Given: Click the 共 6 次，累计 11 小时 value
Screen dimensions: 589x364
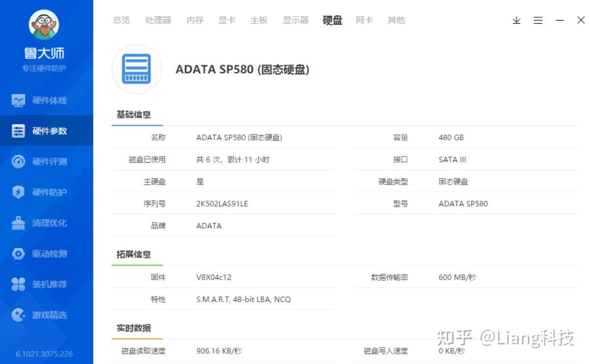Looking at the screenshot, I should tap(233, 159).
